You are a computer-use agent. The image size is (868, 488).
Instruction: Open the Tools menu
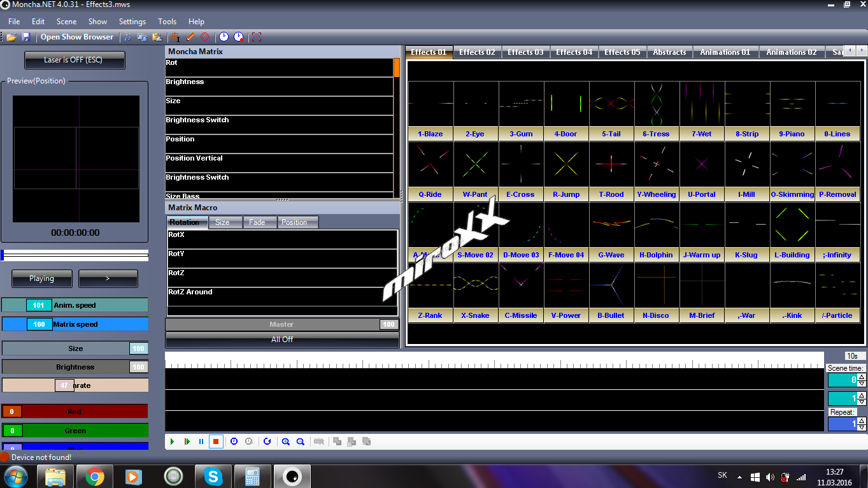tap(167, 22)
